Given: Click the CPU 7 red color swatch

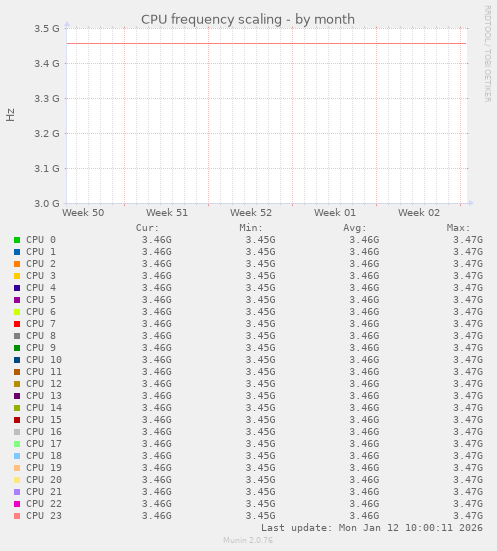Looking at the screenshot, I should click(x=17, y=324).
